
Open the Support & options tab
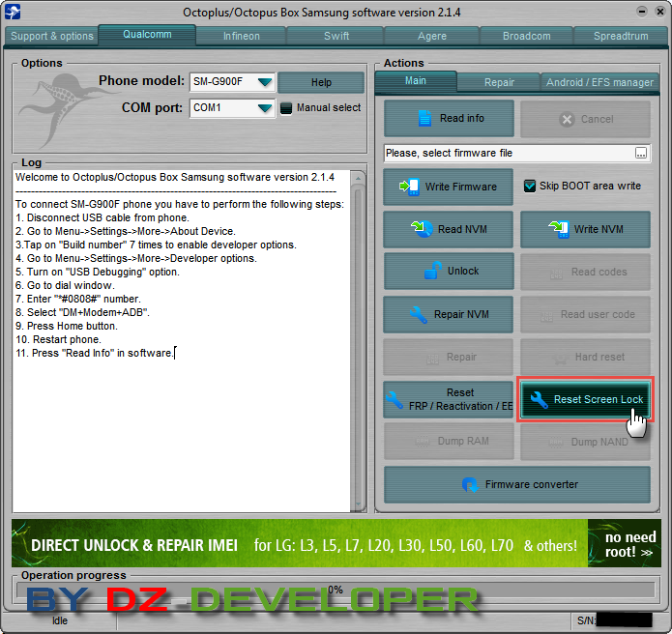pos(52,36)
